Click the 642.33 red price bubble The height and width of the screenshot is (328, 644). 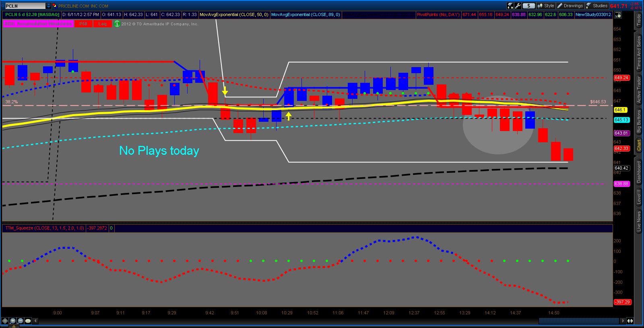pyautogui.click(x=622, y=148)
